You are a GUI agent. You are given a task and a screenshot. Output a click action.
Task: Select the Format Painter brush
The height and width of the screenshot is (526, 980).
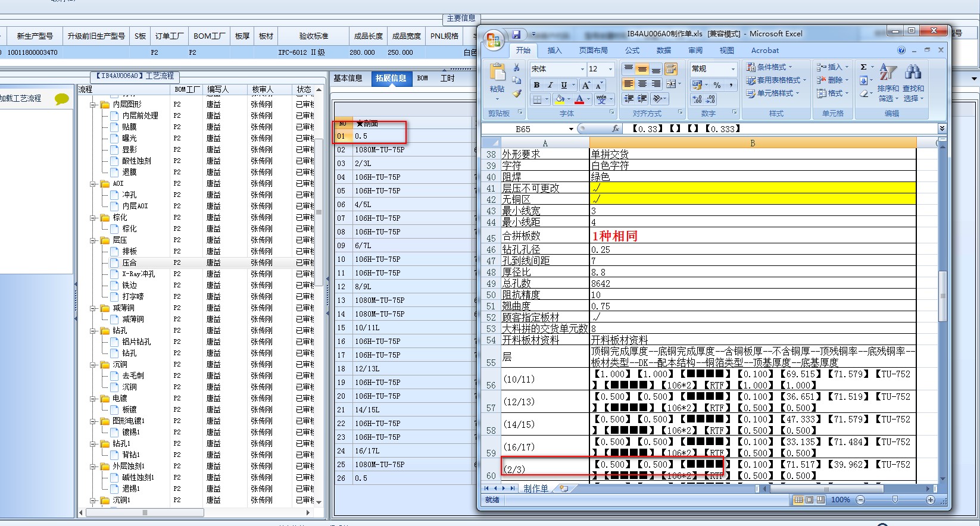(516, 93)
